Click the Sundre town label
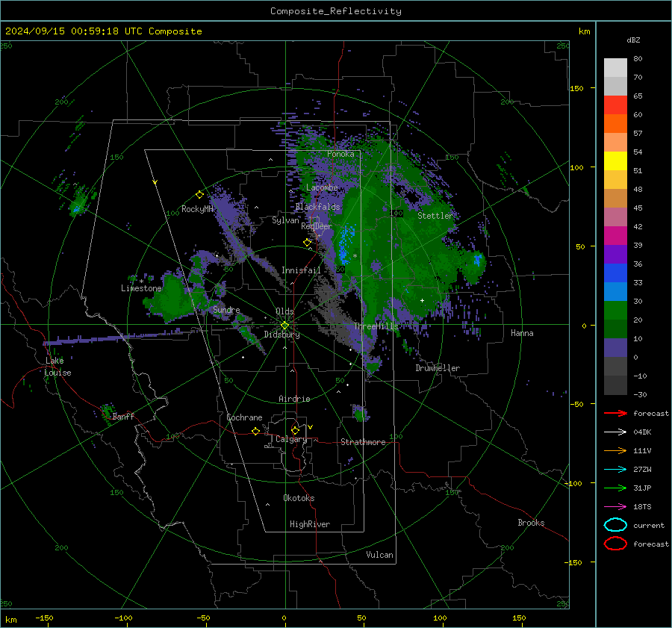The image size is (672, 628). (226, 309)
